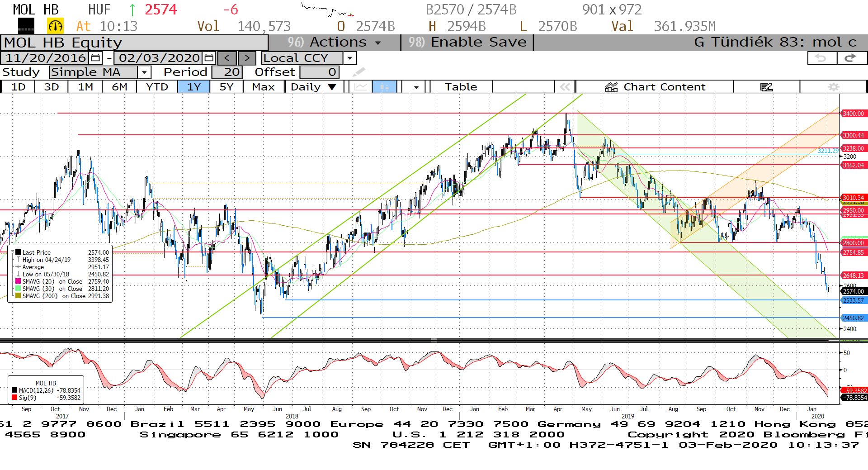
Task: Shift date range forward with right arrow
Action: pos(247,58)
